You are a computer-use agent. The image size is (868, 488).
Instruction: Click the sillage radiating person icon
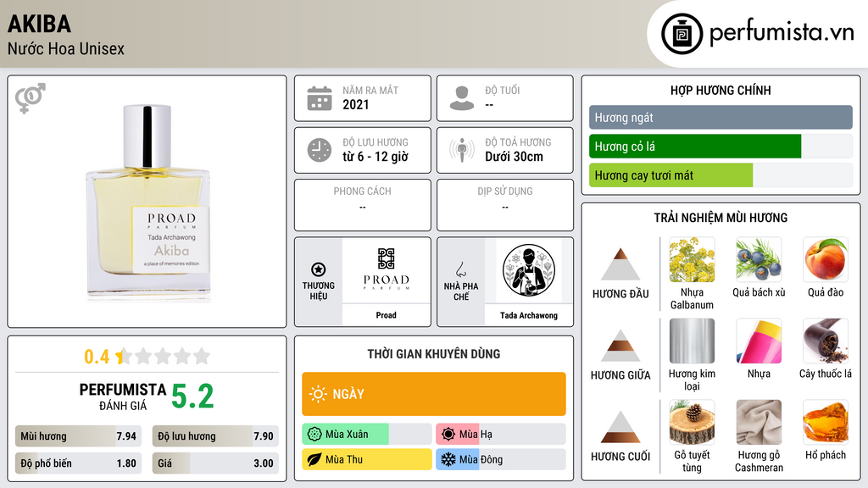coord(462,150)
